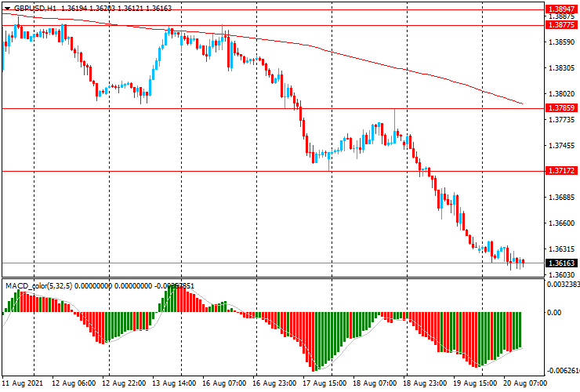Select the 1.37172 red price level label

click(561, 171)
